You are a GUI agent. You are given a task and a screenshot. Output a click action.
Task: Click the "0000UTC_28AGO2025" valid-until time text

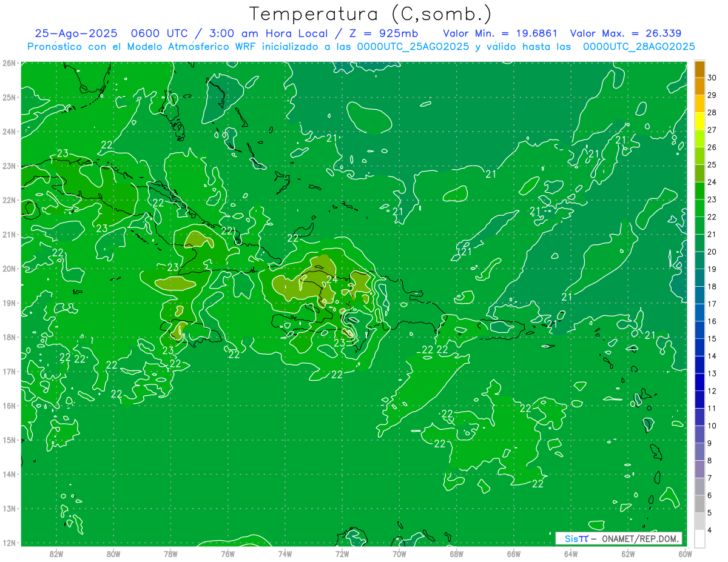[639, 47]
